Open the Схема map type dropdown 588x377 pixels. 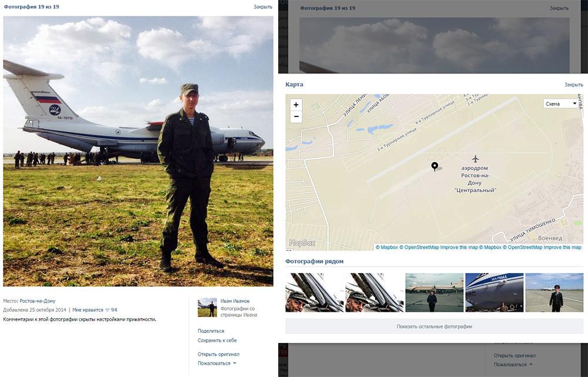[x=561, y=104]
